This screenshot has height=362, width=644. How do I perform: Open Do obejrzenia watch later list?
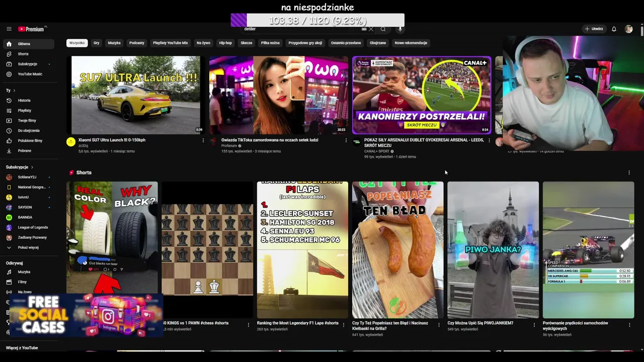pyautogui.click(x=28, y=131)
